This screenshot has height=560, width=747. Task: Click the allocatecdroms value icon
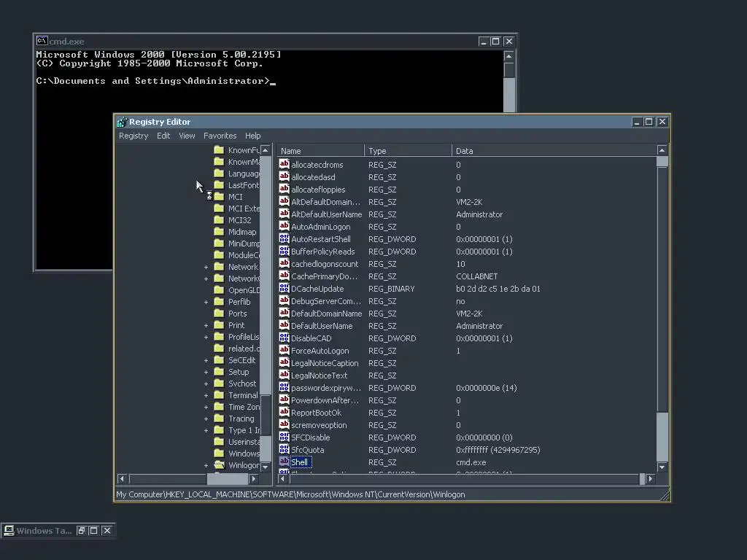(284, 164)
